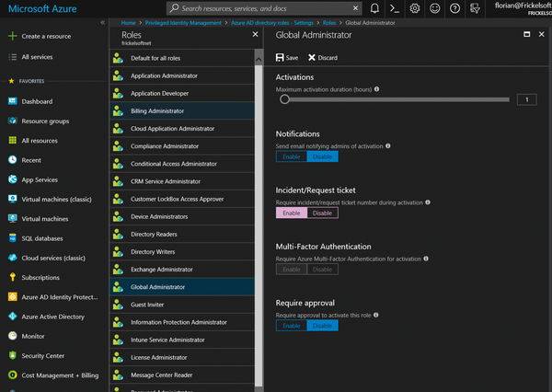Image resolution: width=552 pixels, height=392 pixels.
Task: Save the Global Administrator settings
Action: point(287,57)
